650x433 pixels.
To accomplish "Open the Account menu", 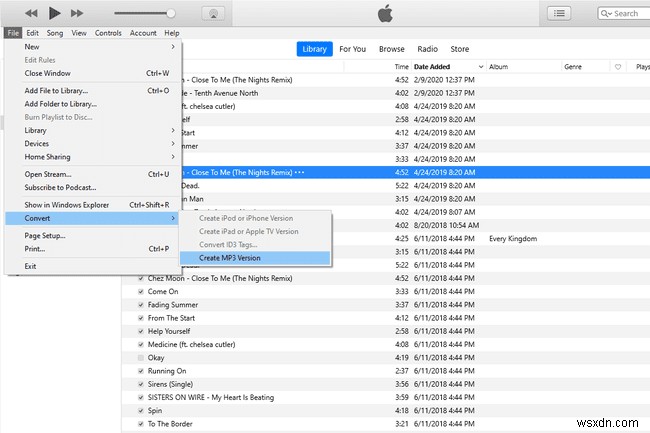I will [x=143, y=33].
